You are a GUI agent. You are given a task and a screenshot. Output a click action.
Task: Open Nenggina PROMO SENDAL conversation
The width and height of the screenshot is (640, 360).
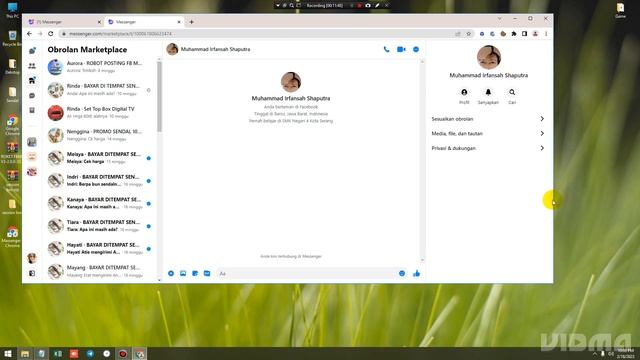(x=99, y=135)
